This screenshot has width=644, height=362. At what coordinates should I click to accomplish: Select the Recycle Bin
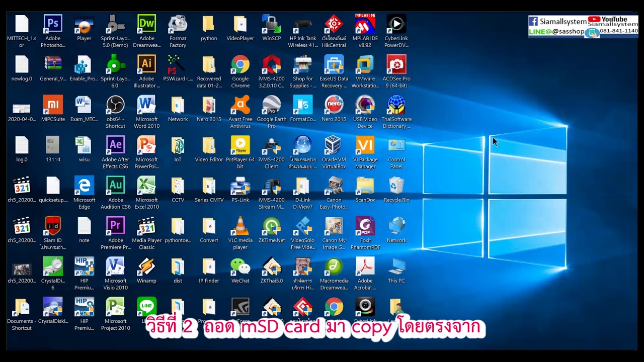396,186
